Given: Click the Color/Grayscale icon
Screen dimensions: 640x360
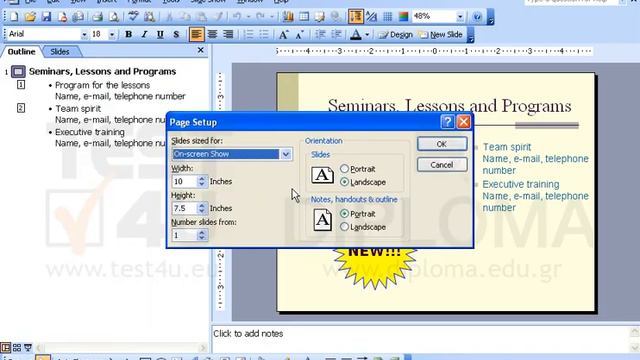Looking at the screenshot, I should point(403,17).
